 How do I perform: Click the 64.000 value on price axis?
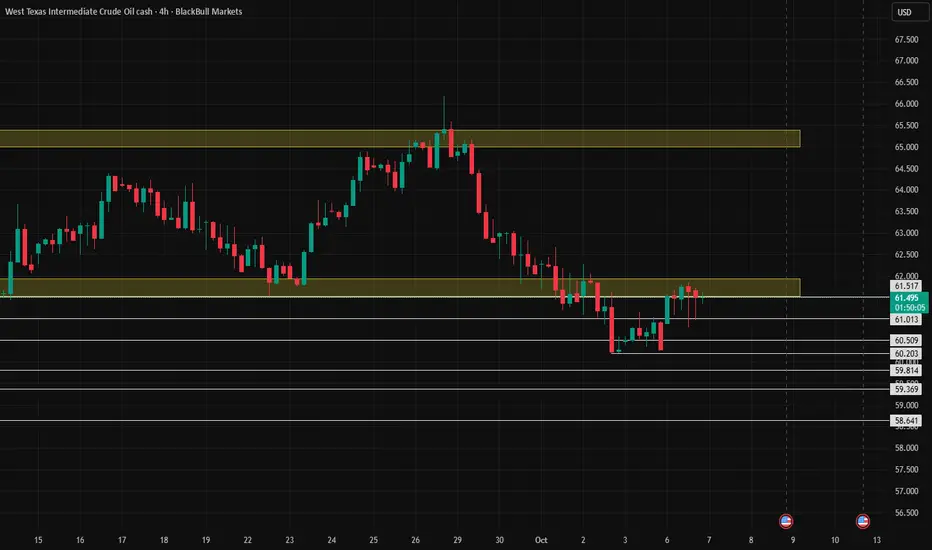point(906,190)
